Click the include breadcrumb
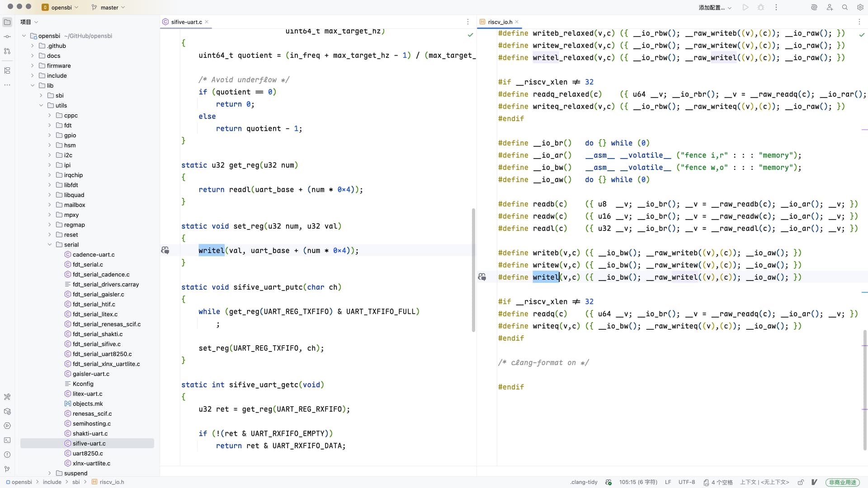The height and width of the screenshot is (488, 868). pos(52,482)
